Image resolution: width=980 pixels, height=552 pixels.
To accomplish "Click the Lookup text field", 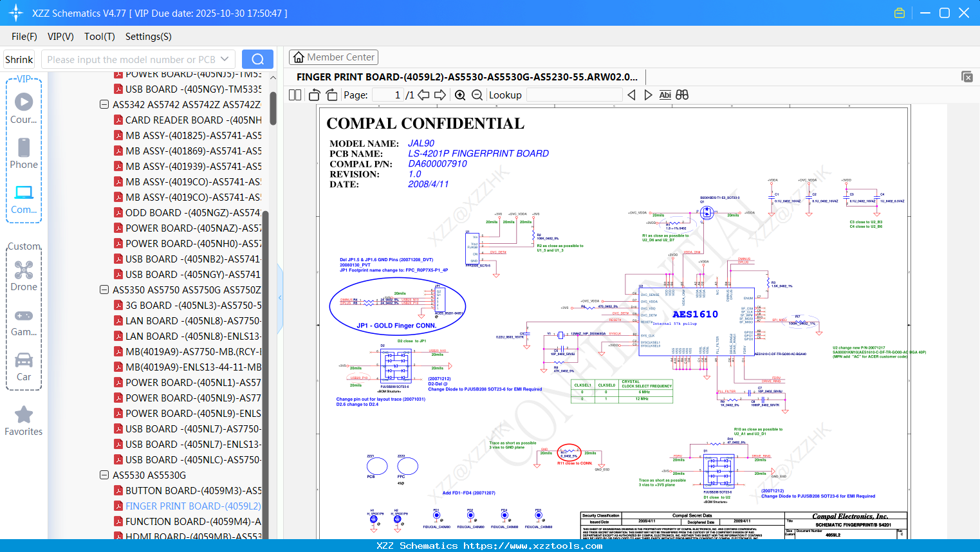I will [x=574, y=95].
